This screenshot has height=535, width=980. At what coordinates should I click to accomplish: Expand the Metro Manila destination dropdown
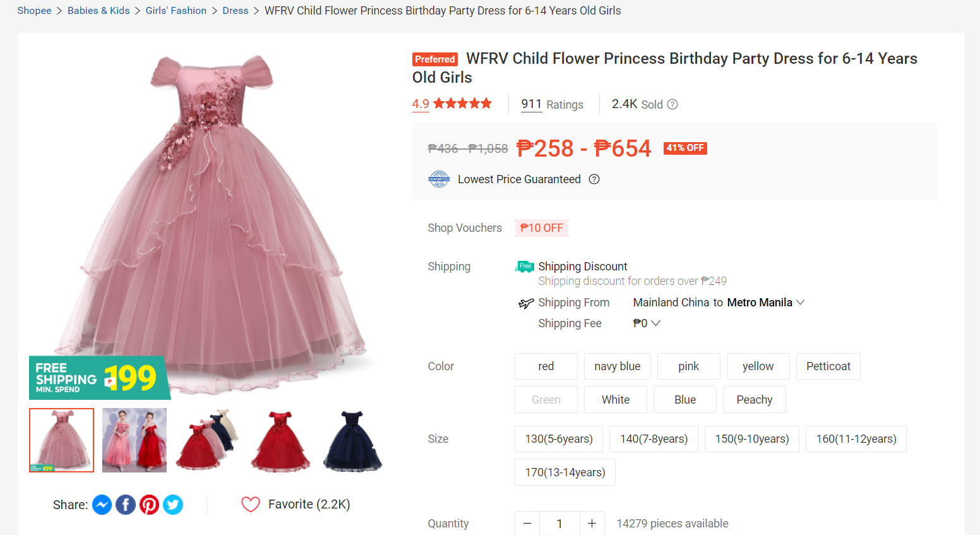tap(800, 303)
